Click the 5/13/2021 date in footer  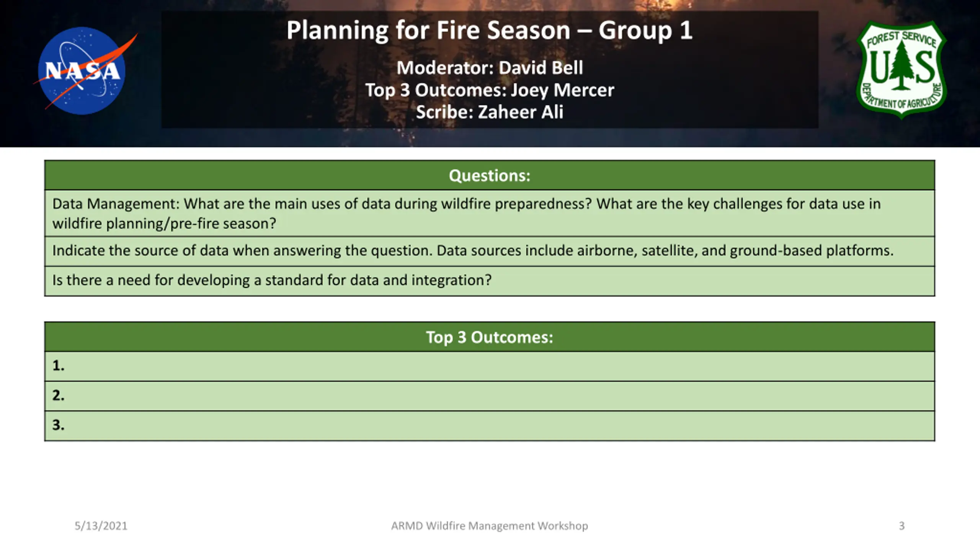[101, 526]
